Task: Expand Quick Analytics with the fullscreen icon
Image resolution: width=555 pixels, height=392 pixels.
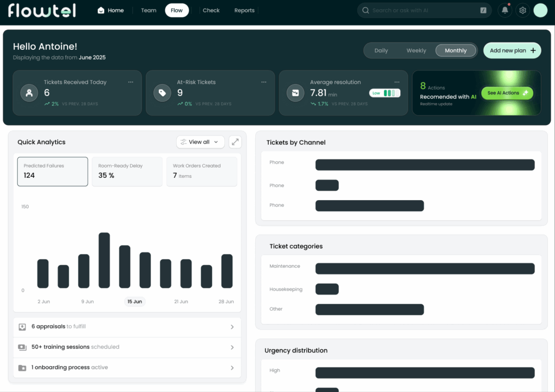Action: click(x=235, y=142)
